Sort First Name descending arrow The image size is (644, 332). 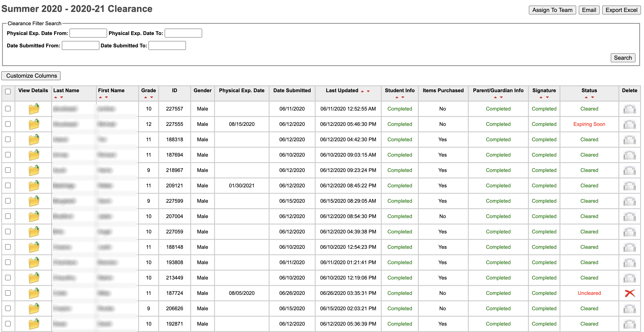[106, 97]
